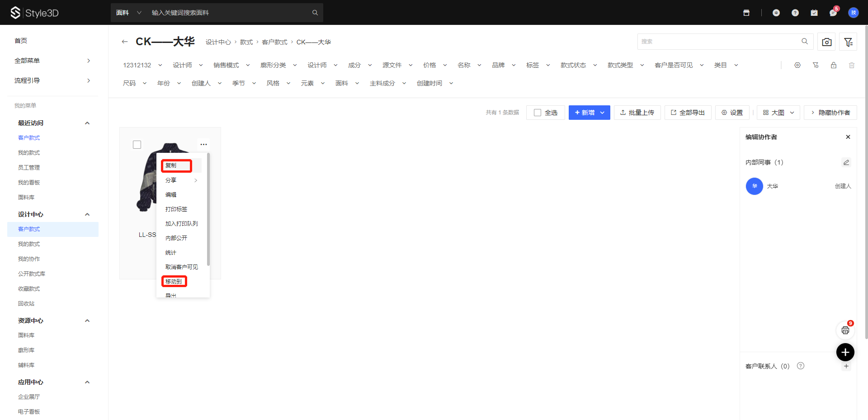
Task: Choose 移动到 in the context menu
Action: [x=174, y=281]
